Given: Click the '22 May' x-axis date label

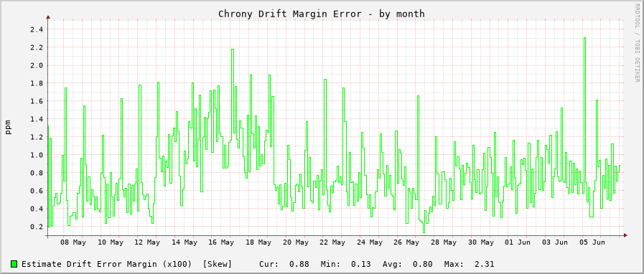Looking at the screenshot, I should pos(332,243).
